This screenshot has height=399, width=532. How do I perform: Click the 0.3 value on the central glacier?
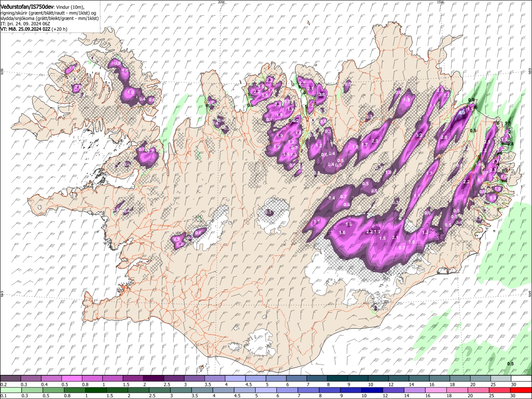268,212
